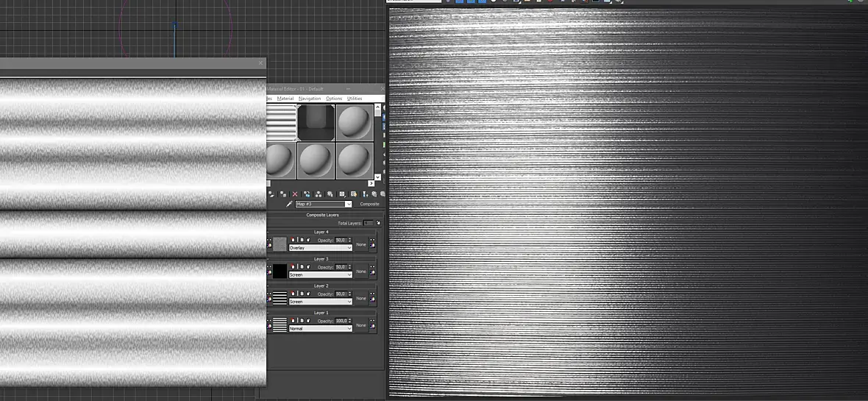Open Material ID Channel flyout icon

[342, 194]
